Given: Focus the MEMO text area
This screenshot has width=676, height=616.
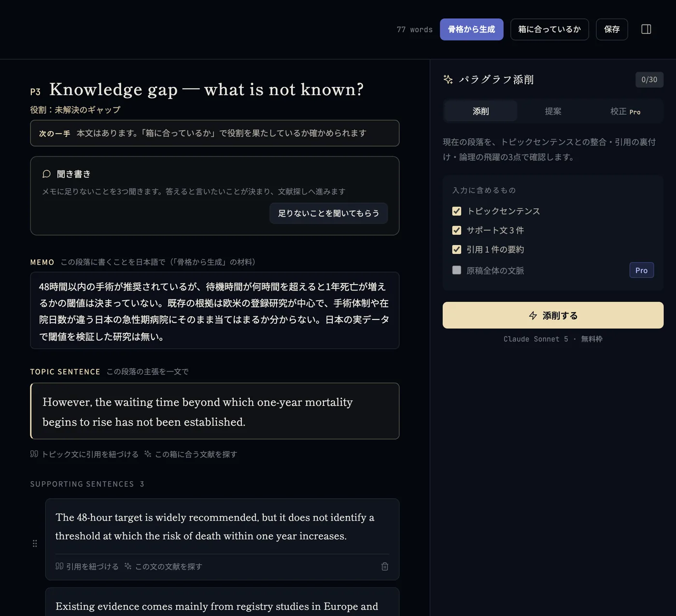Looking at the screenshot, I should pos(215,311).
